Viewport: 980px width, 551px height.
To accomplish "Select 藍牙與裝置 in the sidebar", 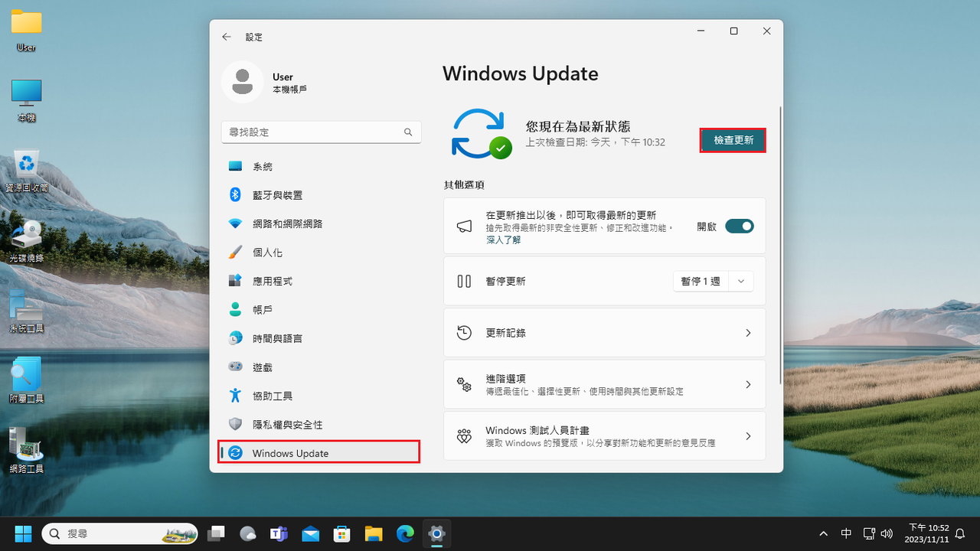I will pyautogui.click(x=321, y=195).
